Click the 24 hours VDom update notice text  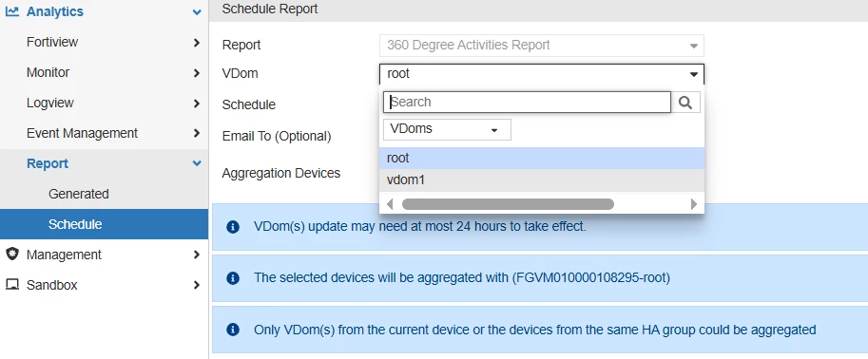[x=419, y=226]
